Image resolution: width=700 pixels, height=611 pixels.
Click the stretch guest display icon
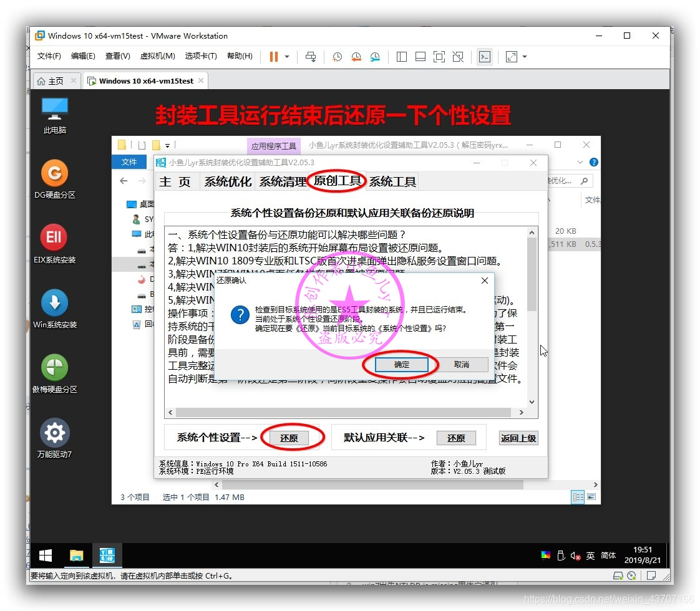(512, 57)
